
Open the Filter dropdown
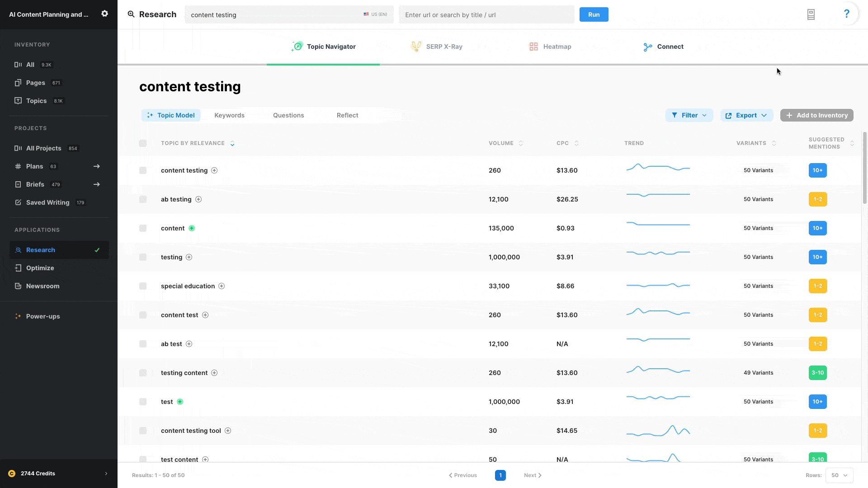tap(689, 115)
